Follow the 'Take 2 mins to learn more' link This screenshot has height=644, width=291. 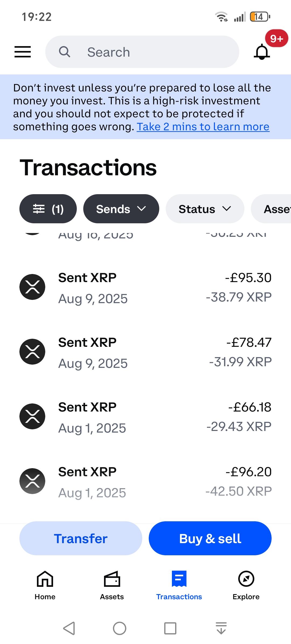point(203,127)
